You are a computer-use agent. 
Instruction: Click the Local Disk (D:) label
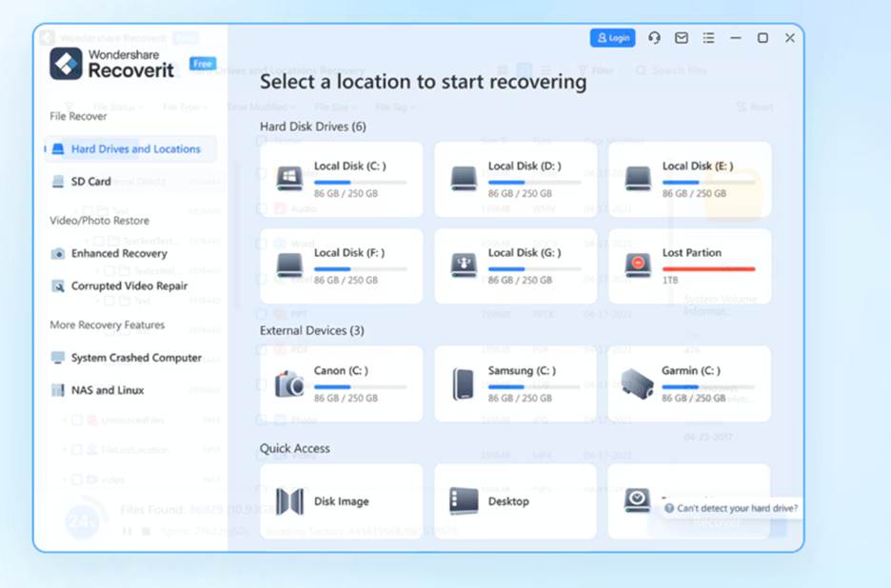pos(525,166)
